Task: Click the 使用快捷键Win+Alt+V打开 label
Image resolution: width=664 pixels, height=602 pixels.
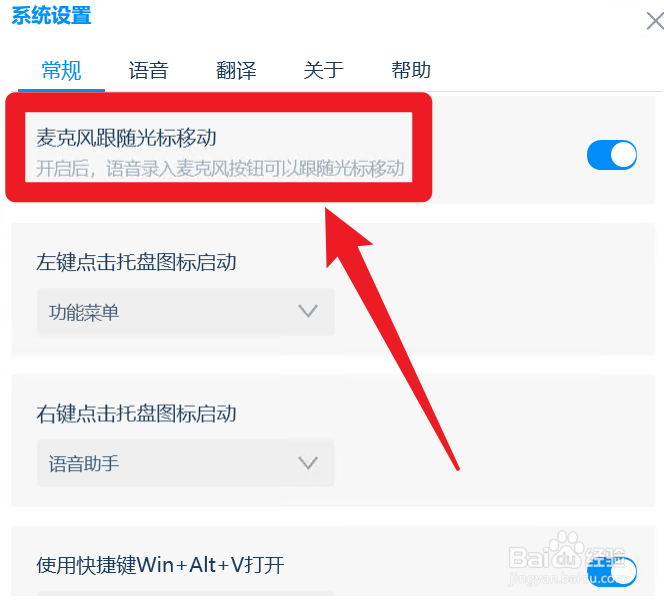Action: coord(160,565)
